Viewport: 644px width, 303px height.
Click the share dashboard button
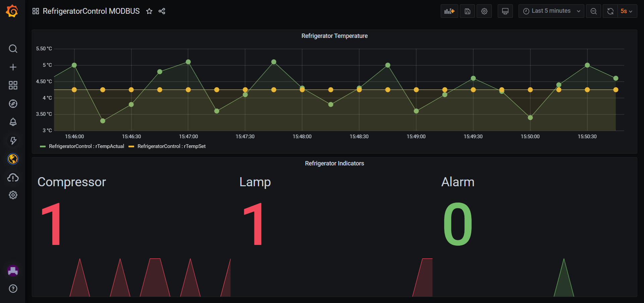[x=162, y=11]
